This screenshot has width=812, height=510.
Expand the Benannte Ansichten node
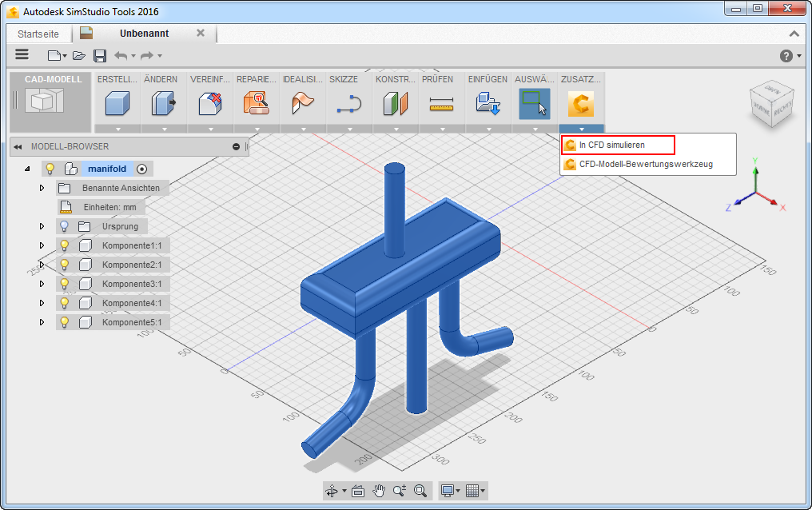point(42,188)
